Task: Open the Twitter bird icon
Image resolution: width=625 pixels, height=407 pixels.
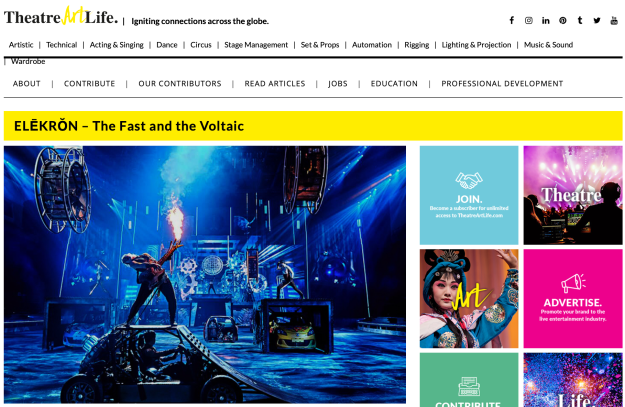Action: coord(597,20)
